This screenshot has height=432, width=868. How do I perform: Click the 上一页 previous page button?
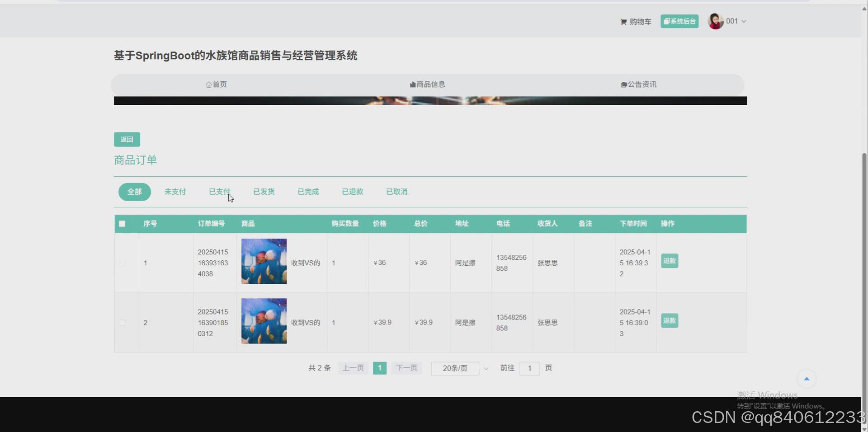(x=353, y=368)
